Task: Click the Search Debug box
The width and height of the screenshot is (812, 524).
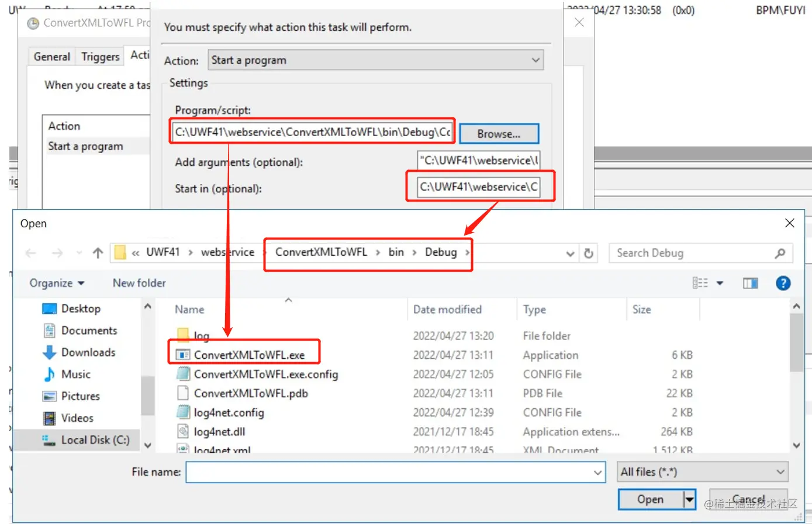Action: (x=693, y=253)
